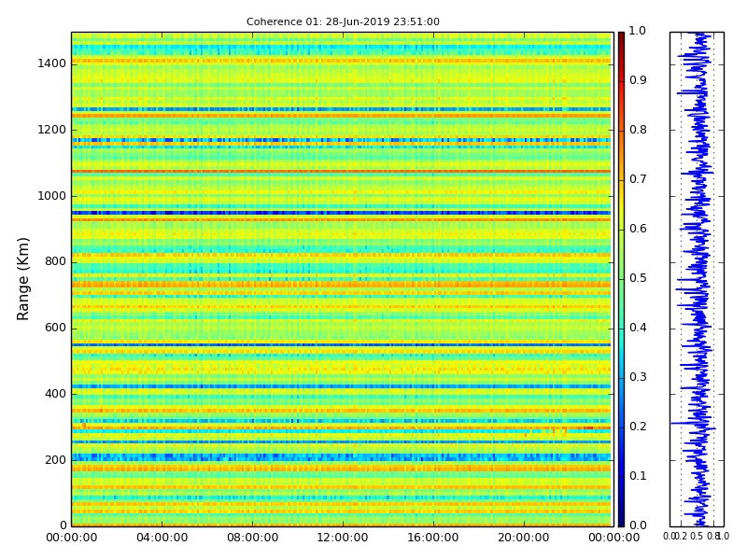
Task: Click the colorbar's 0.7 tick label
Action: click(x=638, y=179)
